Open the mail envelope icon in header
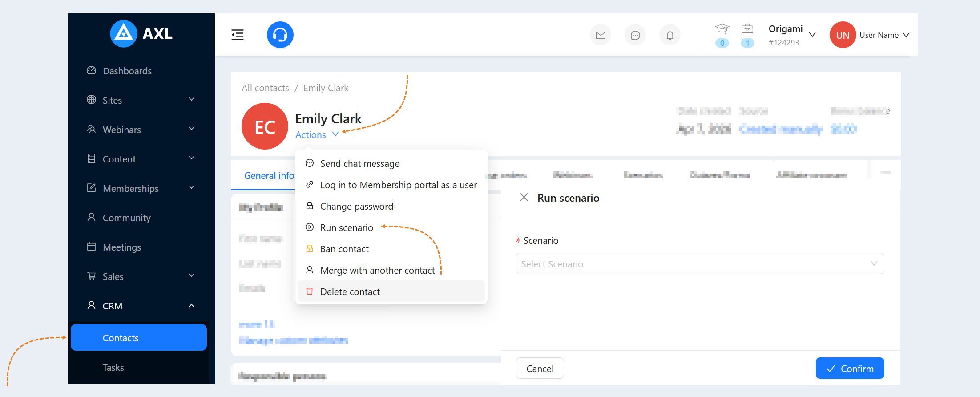 pos(601,35)
